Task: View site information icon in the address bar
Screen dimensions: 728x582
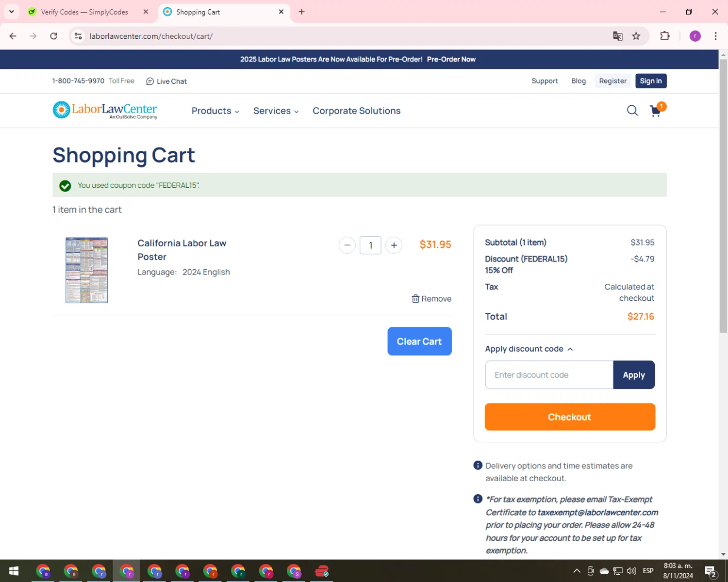Action: click(78, 36)
